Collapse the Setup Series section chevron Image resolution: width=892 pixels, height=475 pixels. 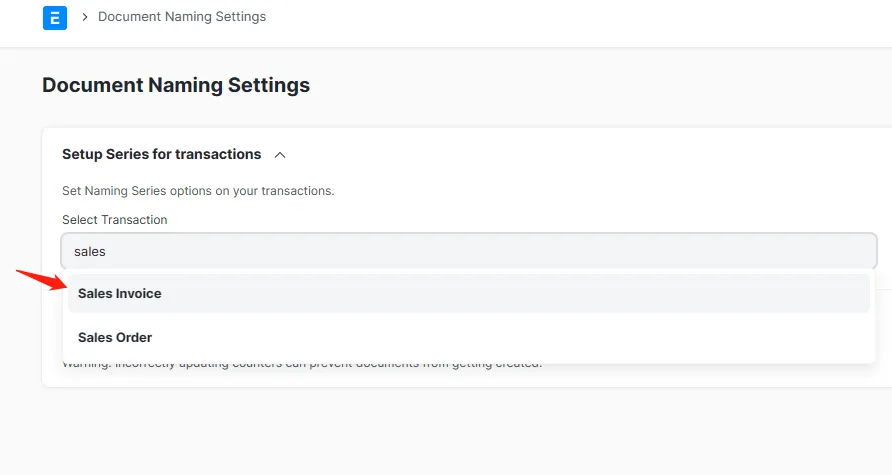[280, 155]
